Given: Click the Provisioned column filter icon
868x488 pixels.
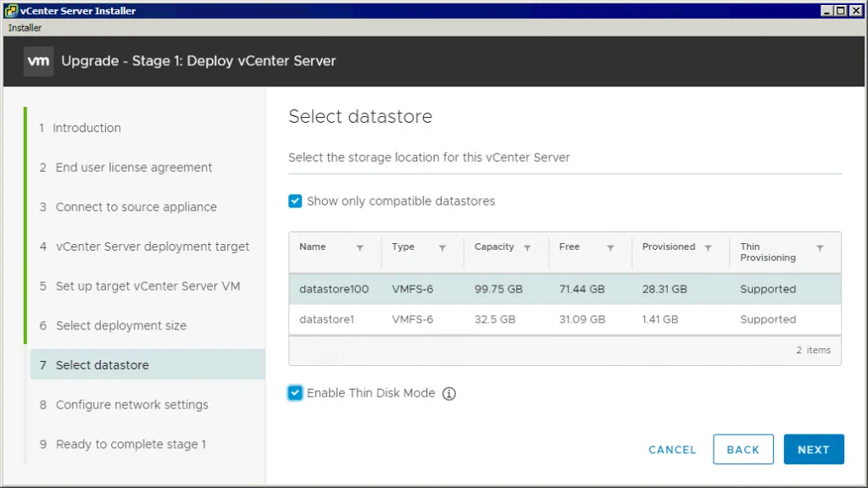Looking at the screenshot, I should pos(709,248).
